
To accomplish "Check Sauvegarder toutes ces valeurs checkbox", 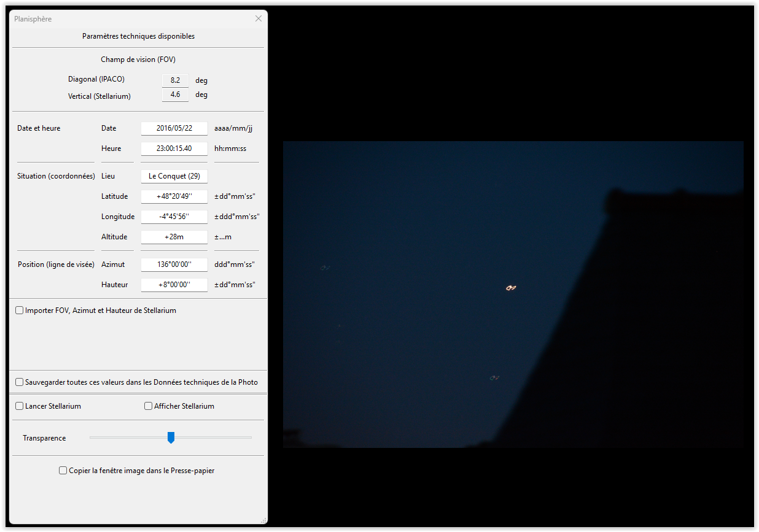I will coord(20,382).
